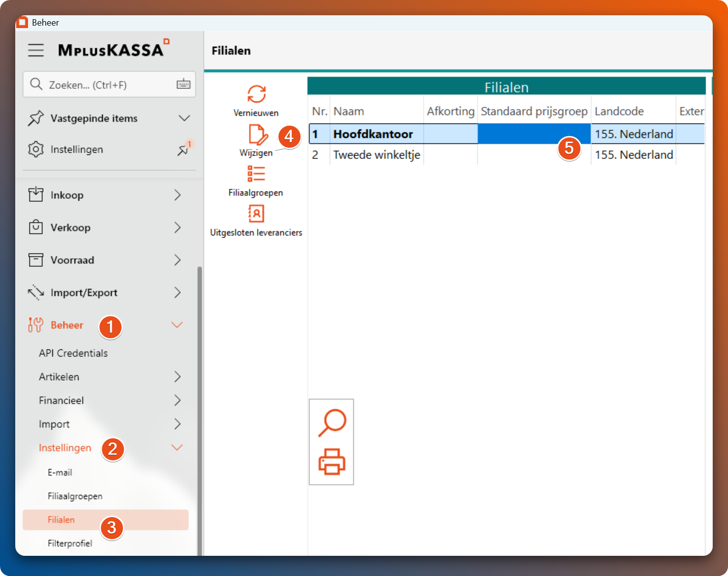This screenshot has width=728, height=576.
Task: Select E-mail under Instellingen
Action: pyautogui.click(x=60, y=473)
